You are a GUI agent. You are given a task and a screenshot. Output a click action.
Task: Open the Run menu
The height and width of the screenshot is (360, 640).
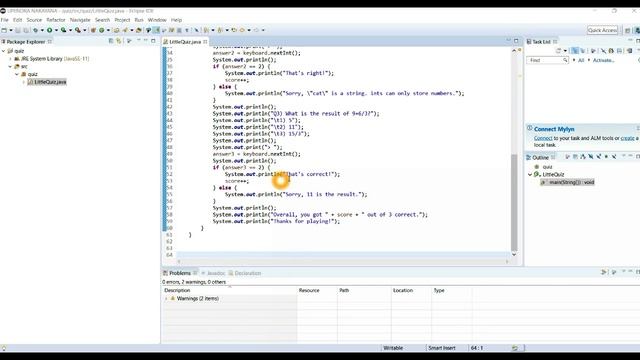tap(139, 20)
